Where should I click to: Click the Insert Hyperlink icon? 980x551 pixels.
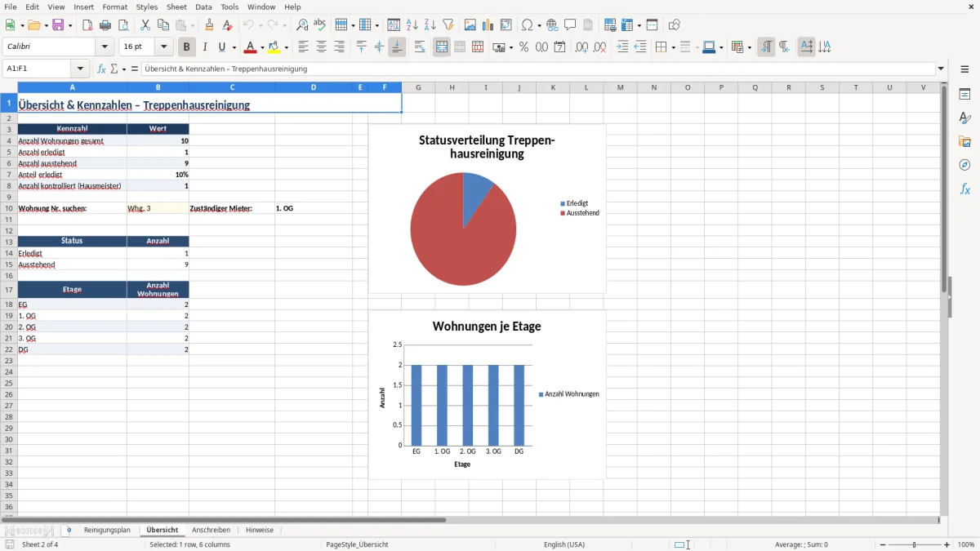point(552,25)
